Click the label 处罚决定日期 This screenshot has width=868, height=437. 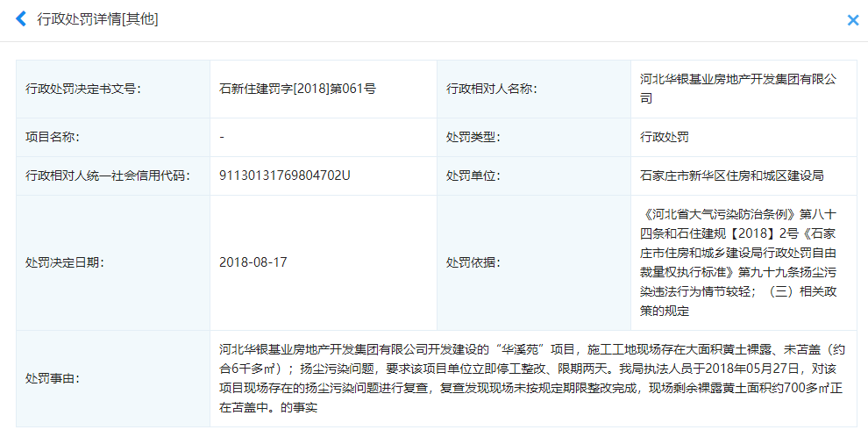64,262
